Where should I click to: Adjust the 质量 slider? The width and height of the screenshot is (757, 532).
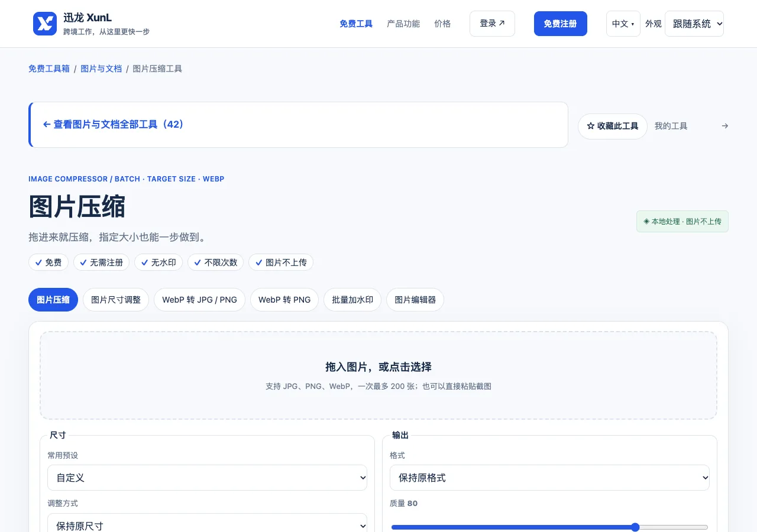549,527
